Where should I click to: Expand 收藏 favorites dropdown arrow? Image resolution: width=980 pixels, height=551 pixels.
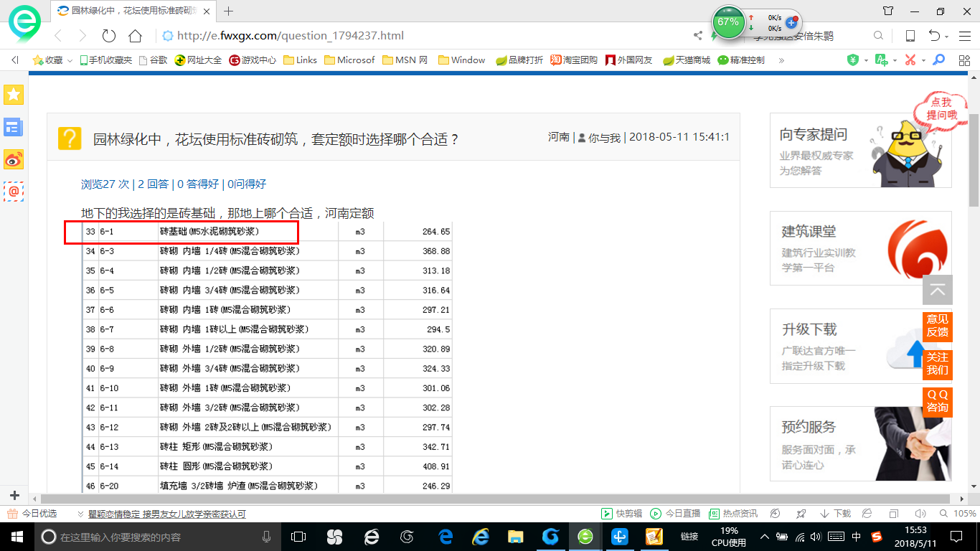pos(70,61)
